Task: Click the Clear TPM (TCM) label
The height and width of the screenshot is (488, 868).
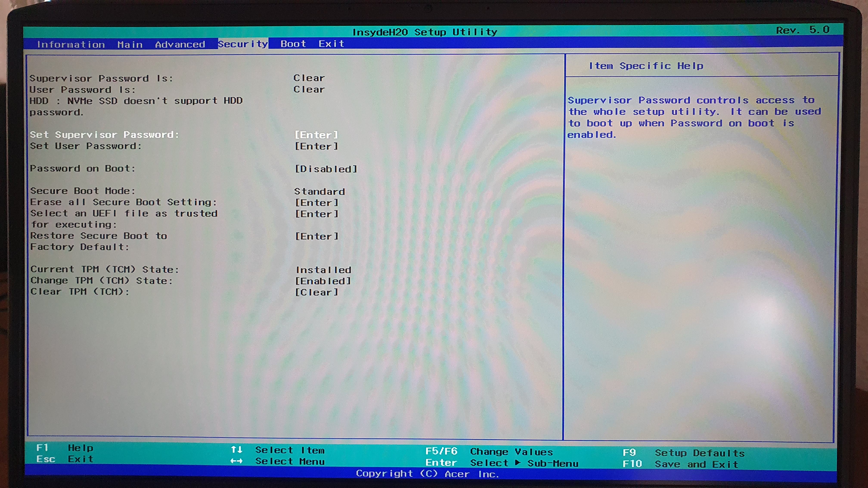Action: tap(80, 291)
